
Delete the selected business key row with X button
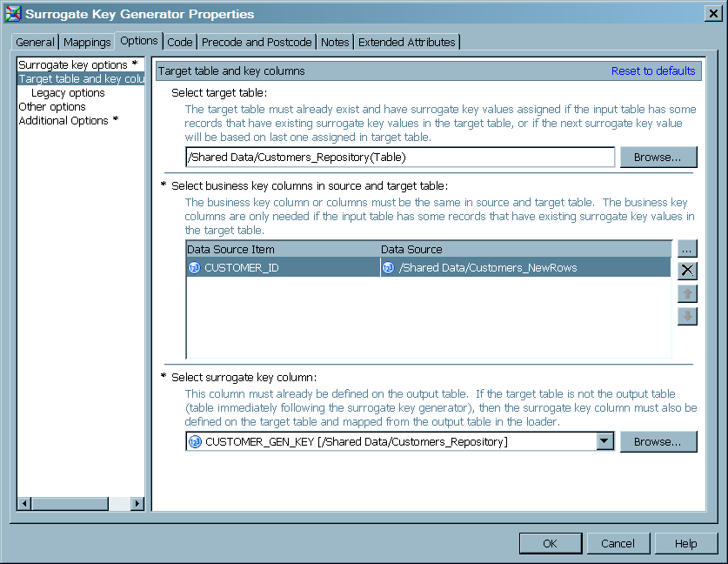coord(687,270)
